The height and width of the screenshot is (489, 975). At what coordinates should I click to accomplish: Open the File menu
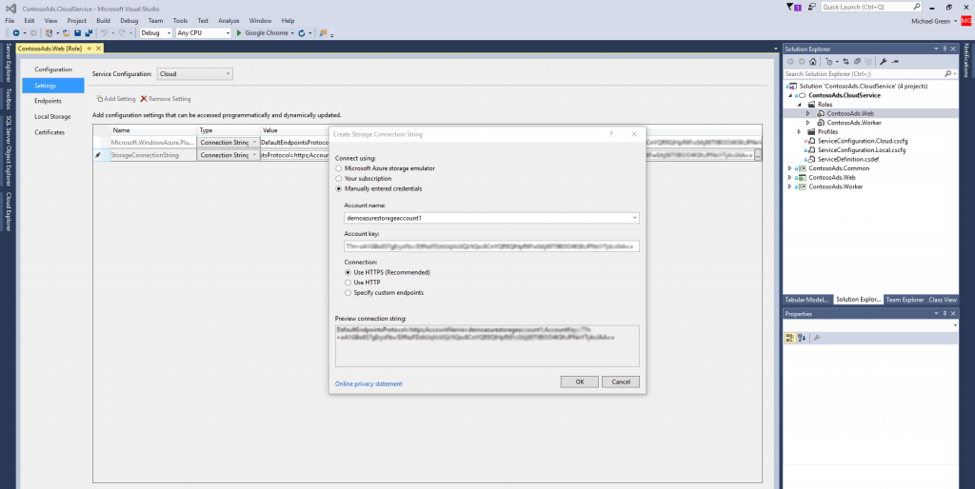point(10,21)
